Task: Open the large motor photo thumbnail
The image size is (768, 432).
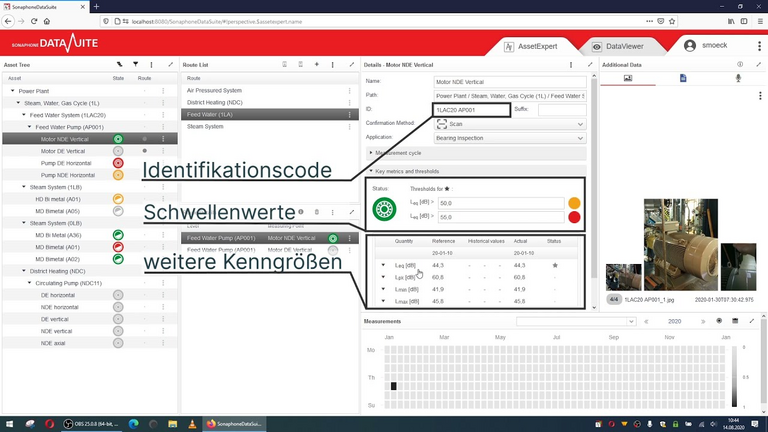Action: (681, 244)
